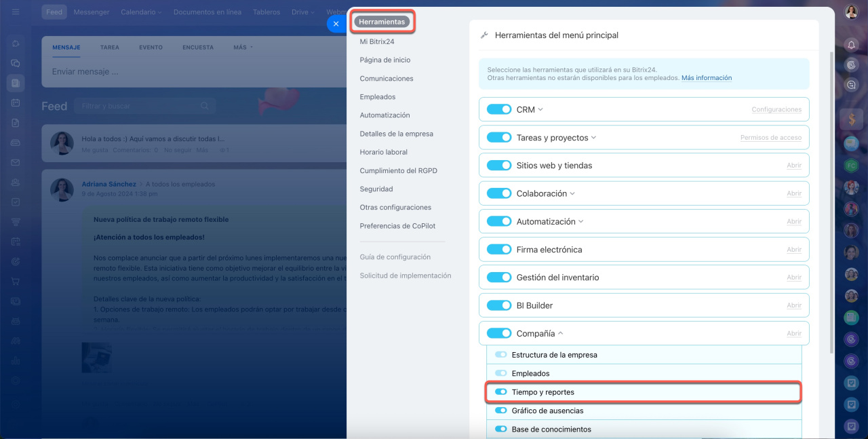Open Permisos de acceso link
Screen dimensions: 868x439
click(x=771, y=138)
